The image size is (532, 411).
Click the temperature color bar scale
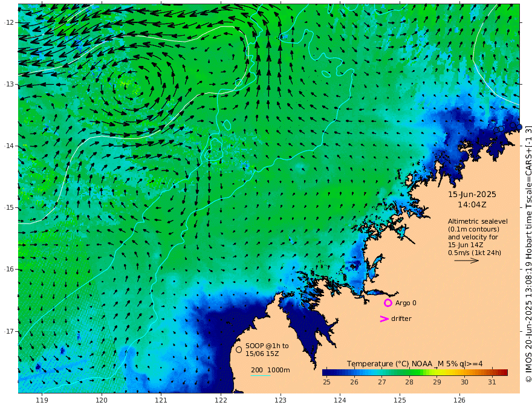point(415,373)
